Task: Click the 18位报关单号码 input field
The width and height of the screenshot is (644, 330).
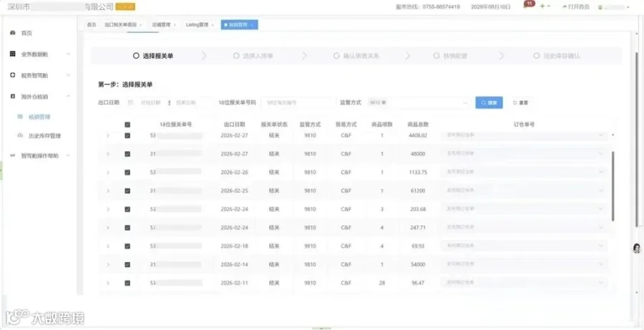Action: click(x=298, y=102)
